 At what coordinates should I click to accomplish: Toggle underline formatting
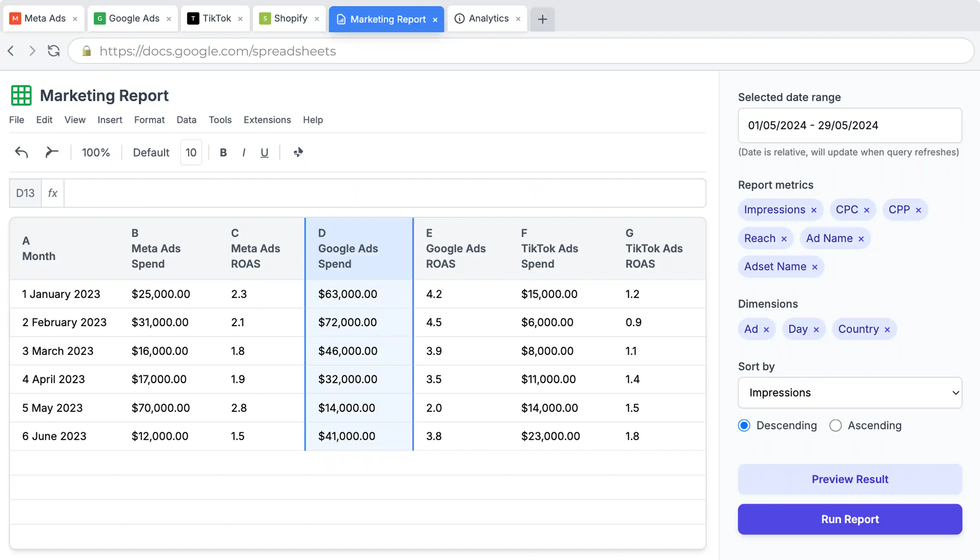264,153
